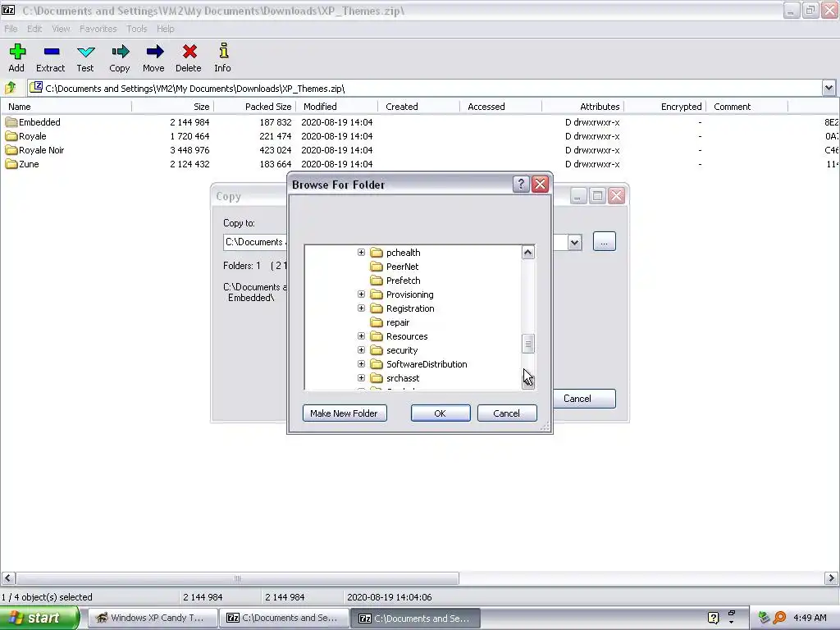Click the Info toolbar icon

pyautogui.click(x=223, y=51)
